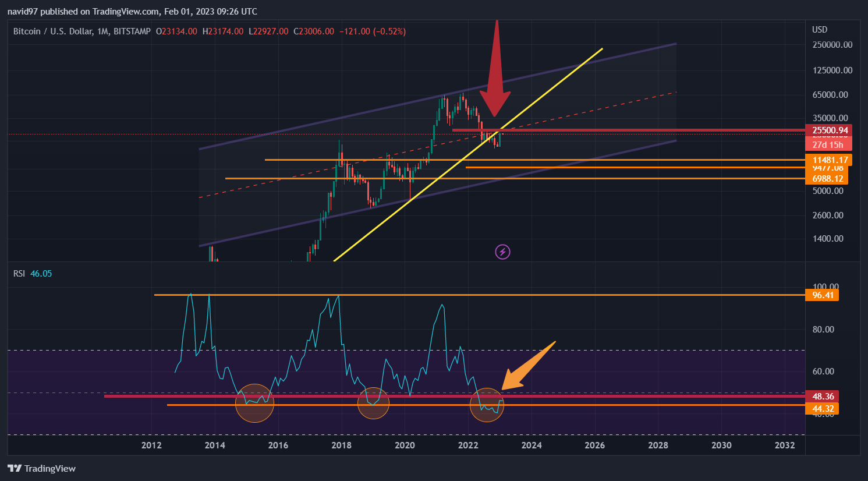This screenshot has height=481, width=868.
Task: Click the 125000.00 price axis value
Action: pos(832,70)
